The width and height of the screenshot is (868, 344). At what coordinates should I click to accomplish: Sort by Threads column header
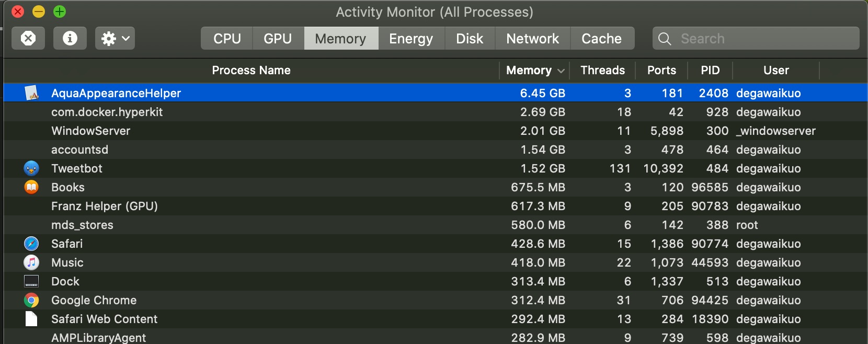click(x=602, y=70)
